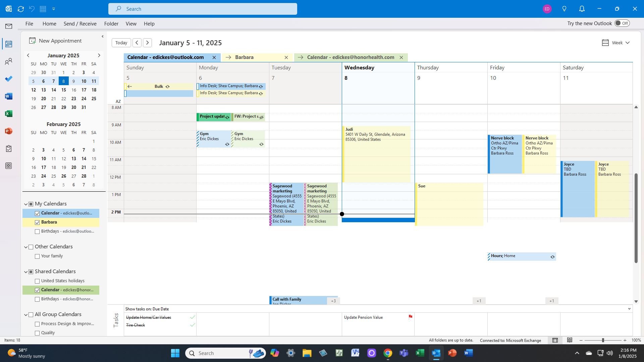Screen dimensions: 644x362
Task: Click New Appointment button
Action: [x=55, y=41]
